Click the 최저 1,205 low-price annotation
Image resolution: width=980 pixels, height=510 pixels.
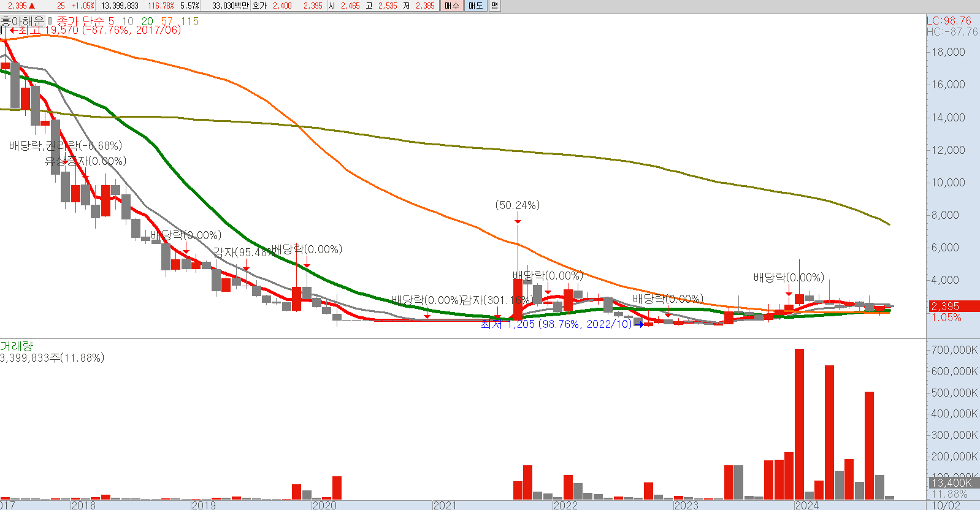[x=556, y=324]
